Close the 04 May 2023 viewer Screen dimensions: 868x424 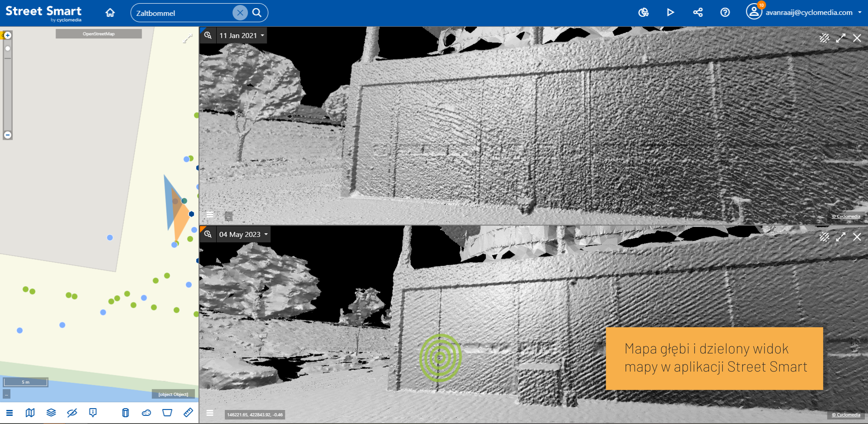point(857,237)
